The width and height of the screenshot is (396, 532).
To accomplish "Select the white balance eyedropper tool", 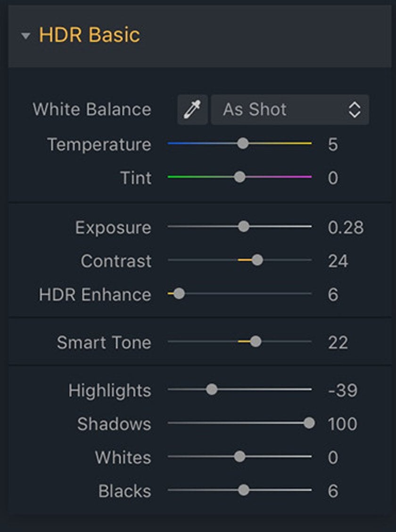I will 192,110.
